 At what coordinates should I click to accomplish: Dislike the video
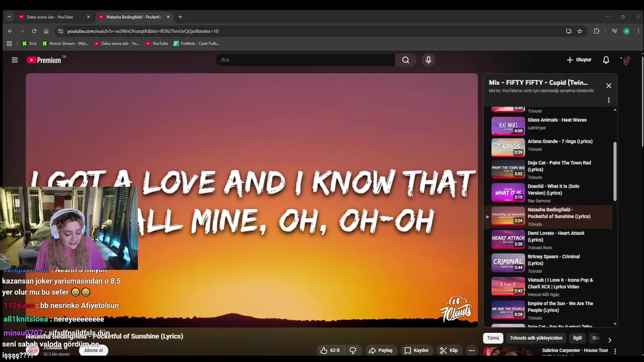[x=353, y=350]
